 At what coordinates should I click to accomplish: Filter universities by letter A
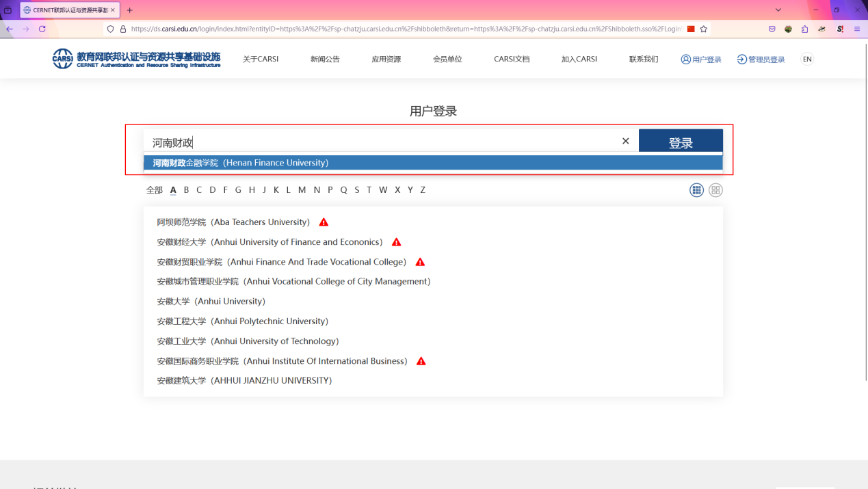point(173,190)
